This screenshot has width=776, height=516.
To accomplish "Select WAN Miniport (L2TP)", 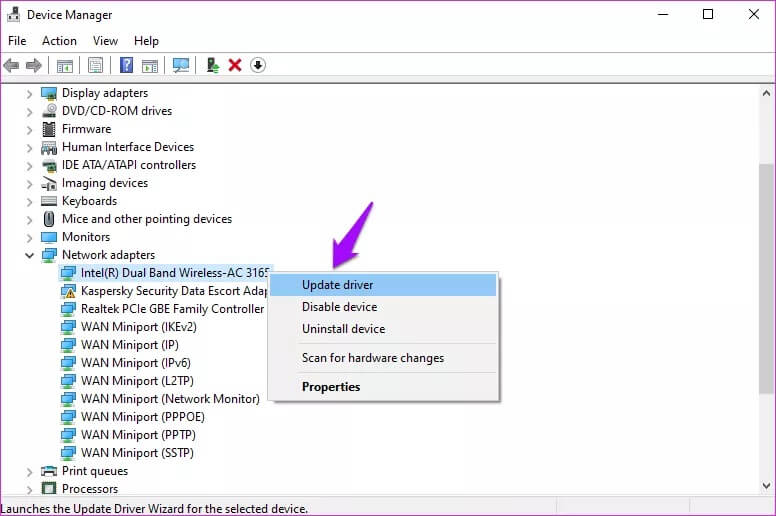I will coord(137,381).
